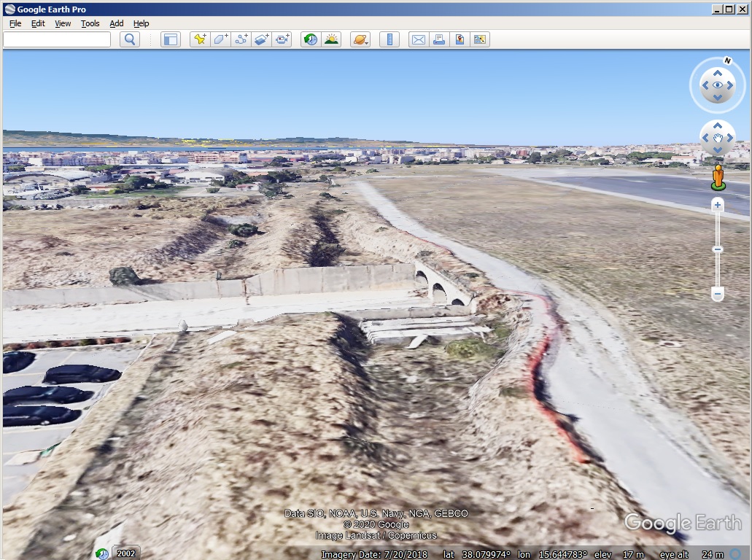Image resolution: width=752 pixels, height=560 pixels.
Task: Click the zoom in plus button
Action: click(718, 205)
